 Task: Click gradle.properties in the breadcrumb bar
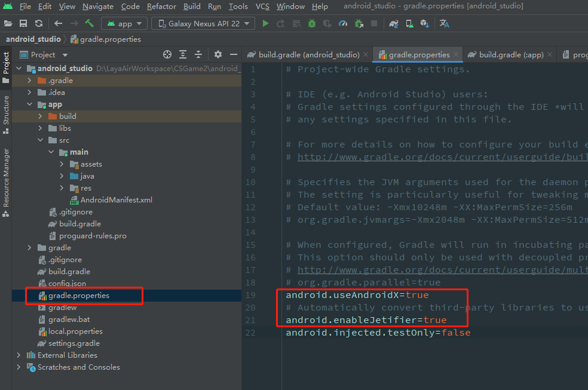110,39
